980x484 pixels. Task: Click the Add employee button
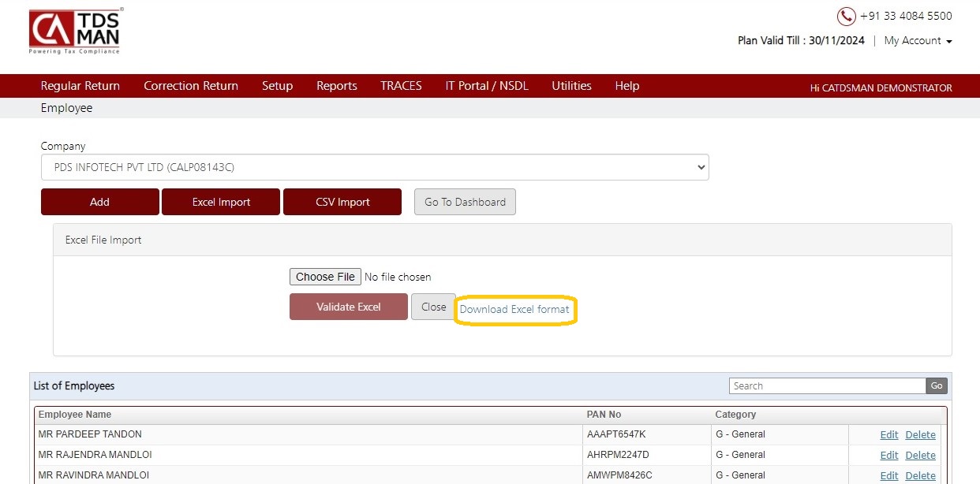pyautogui.click(x=100, y=202)
